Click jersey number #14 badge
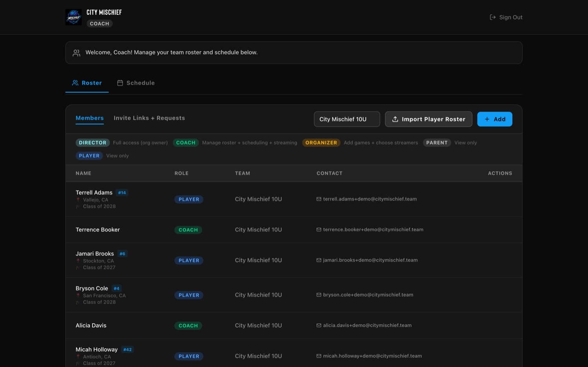Screen dimensions: 588x367 122,193
